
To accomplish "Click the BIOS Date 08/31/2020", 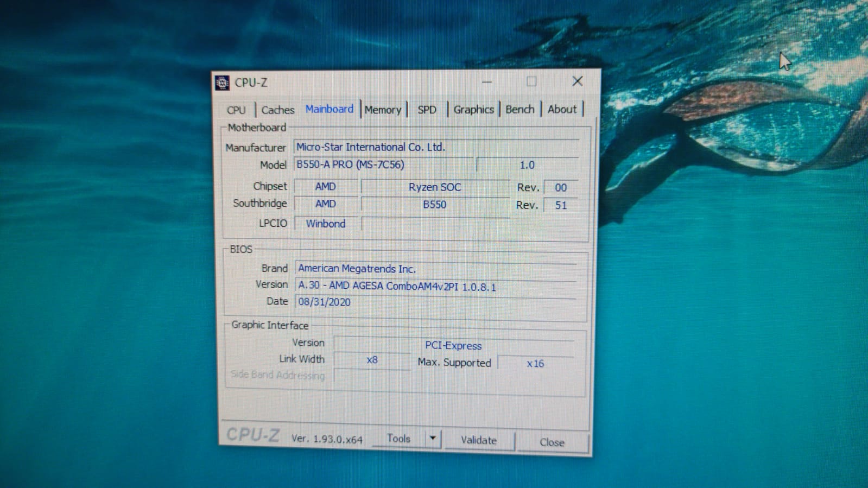I will pyautogui.click(x=435, y=302).
